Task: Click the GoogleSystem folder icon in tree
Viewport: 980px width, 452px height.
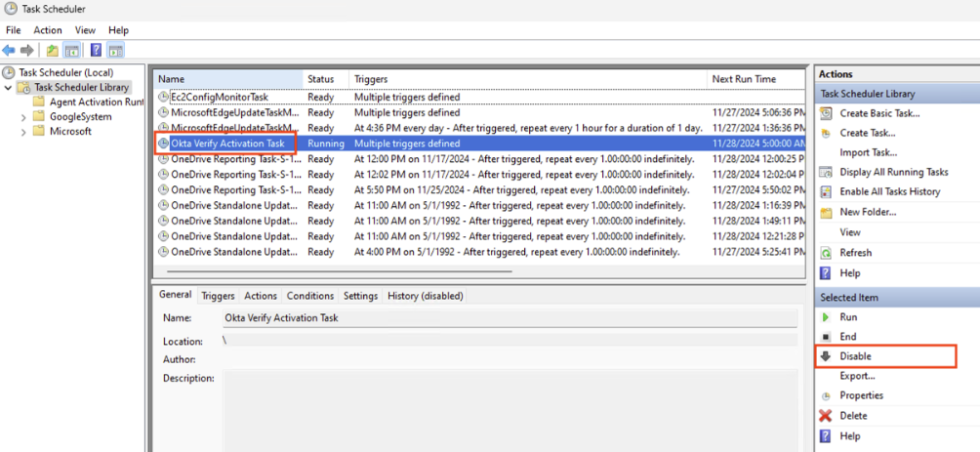Action: click(x=39, y=116)
